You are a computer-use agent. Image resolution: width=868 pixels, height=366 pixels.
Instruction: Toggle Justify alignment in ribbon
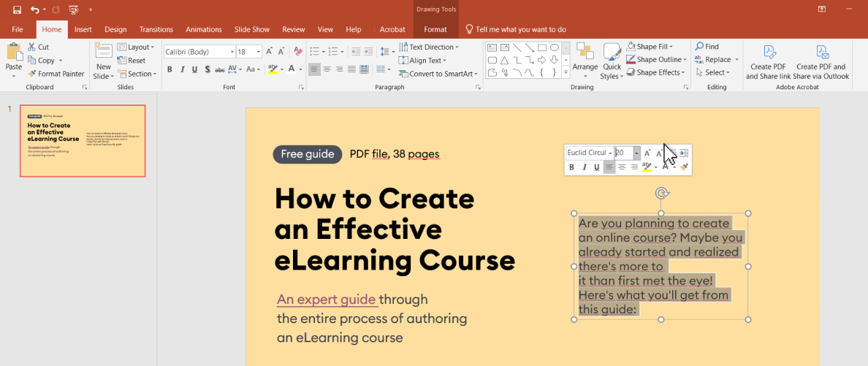click(x=351, y=69)
